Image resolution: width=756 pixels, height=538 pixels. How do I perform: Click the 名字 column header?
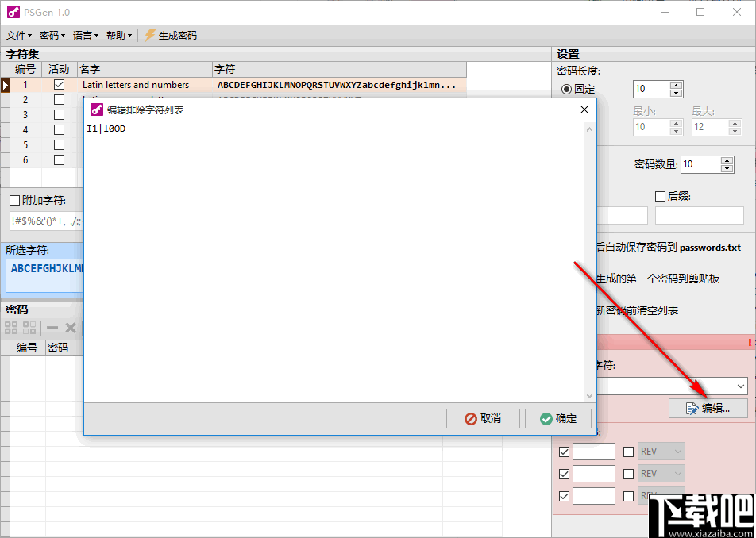(x=145, y=69)
